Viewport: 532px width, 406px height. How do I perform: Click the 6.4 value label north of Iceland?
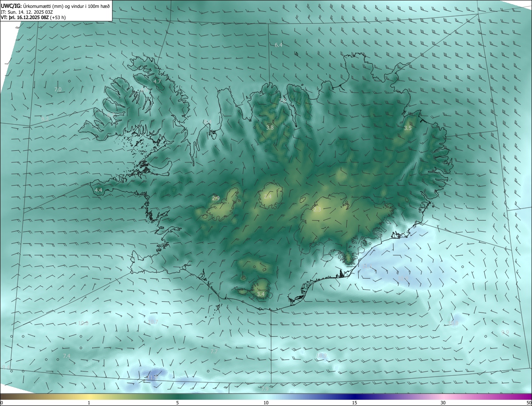click(x=278, y=45)
